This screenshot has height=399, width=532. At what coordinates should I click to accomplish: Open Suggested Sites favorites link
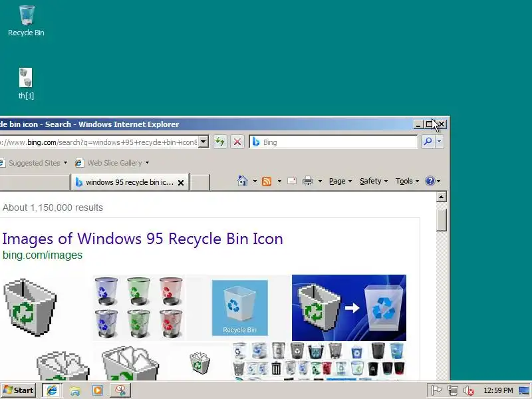[x=35, y=163]
